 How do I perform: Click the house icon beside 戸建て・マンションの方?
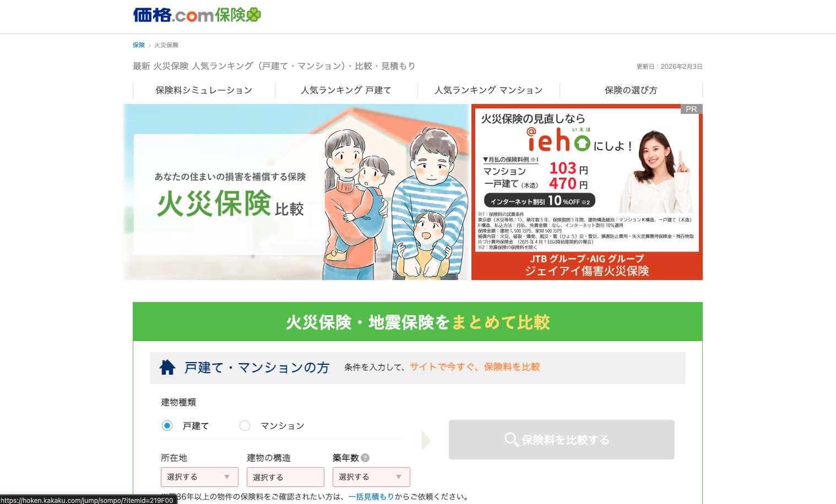[167, 367]
